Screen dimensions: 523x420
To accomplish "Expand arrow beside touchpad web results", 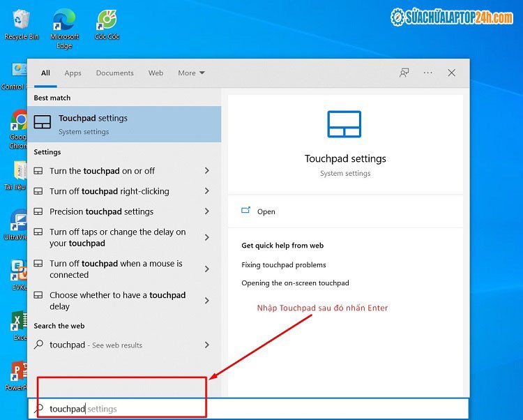I will pos(207,345).
